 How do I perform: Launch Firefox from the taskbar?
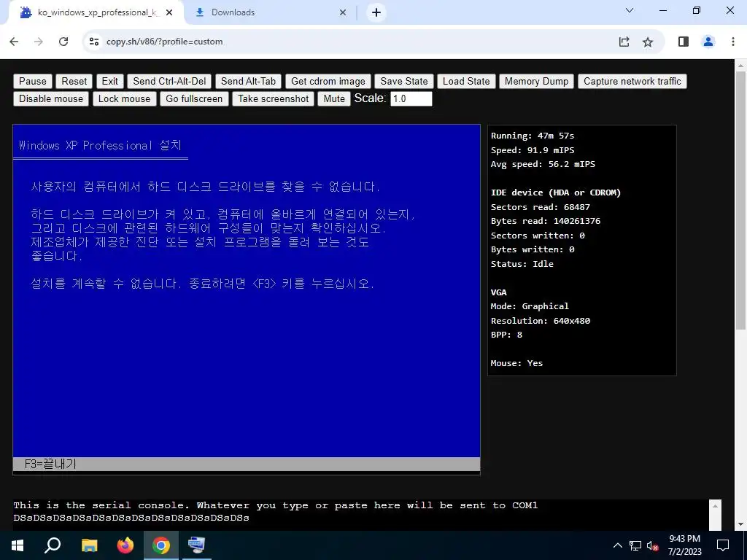(125, 545)
